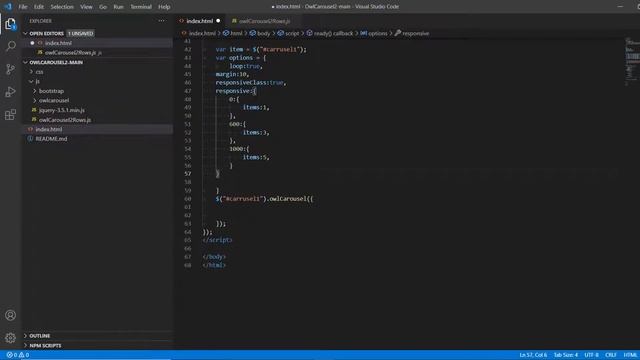The image size is (640, 360).
Task: Click the closing </body> tag line
Action: (214, 257)
